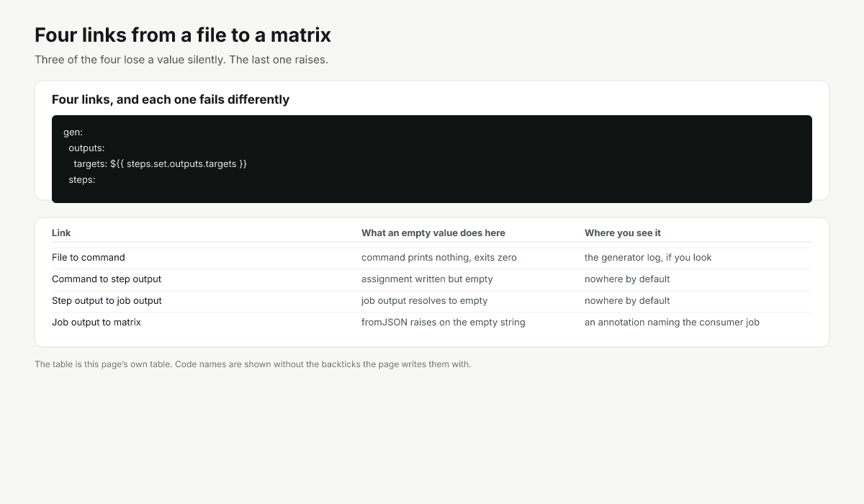
Task: Select the subtitle 'Three of the four lose a value silently'
Action: pyautogui.click(x=130, y=60)
